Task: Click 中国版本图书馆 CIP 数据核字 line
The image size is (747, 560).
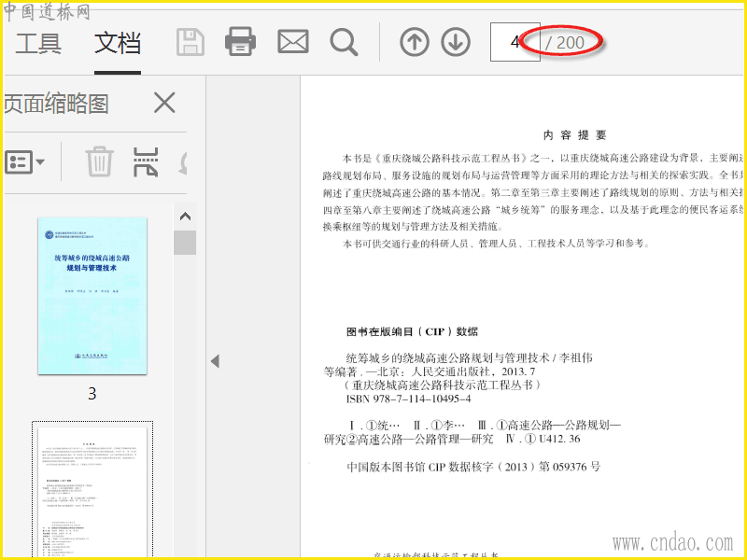Action: coord(473,467)
